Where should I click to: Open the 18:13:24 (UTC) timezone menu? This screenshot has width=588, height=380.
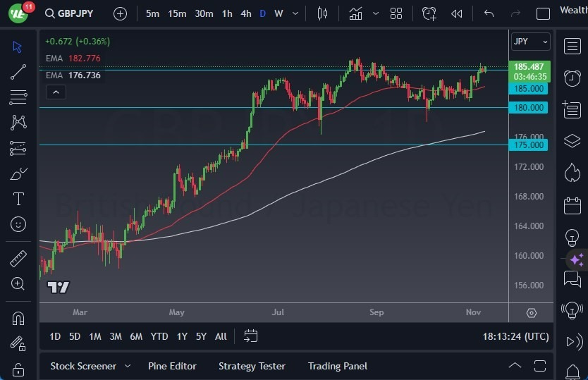(515, 336)
